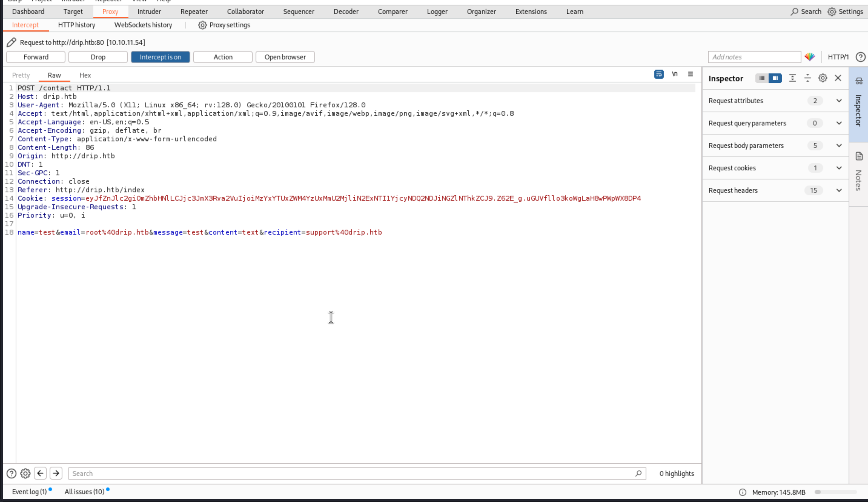868x502 pixels.
Task: Select the Intercept sub-tab
Action: click(x=25, y=25)
